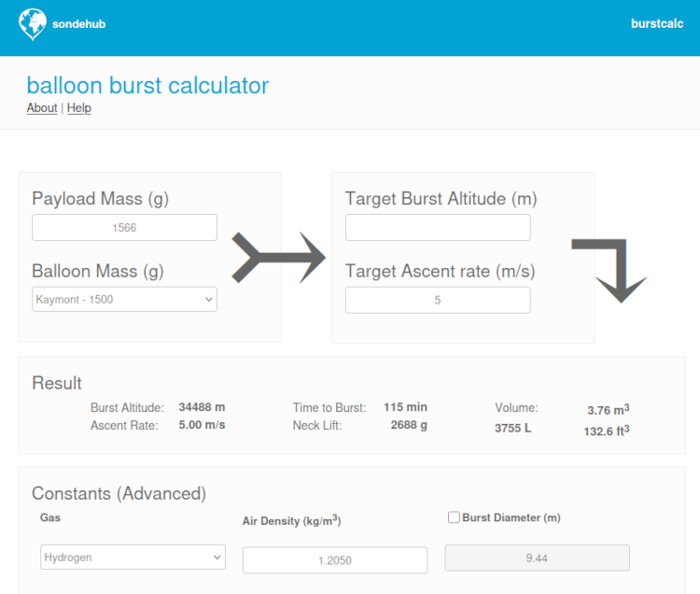Screen dimensions: 700x594
Task: Select the volume value 132.6 ft³
Action: [607, 431]
